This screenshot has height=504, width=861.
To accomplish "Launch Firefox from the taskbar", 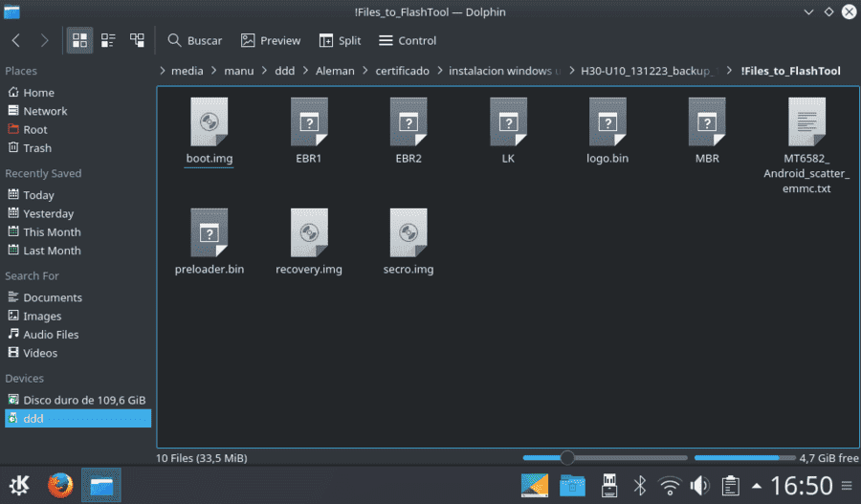I will [x=60, y=485].
